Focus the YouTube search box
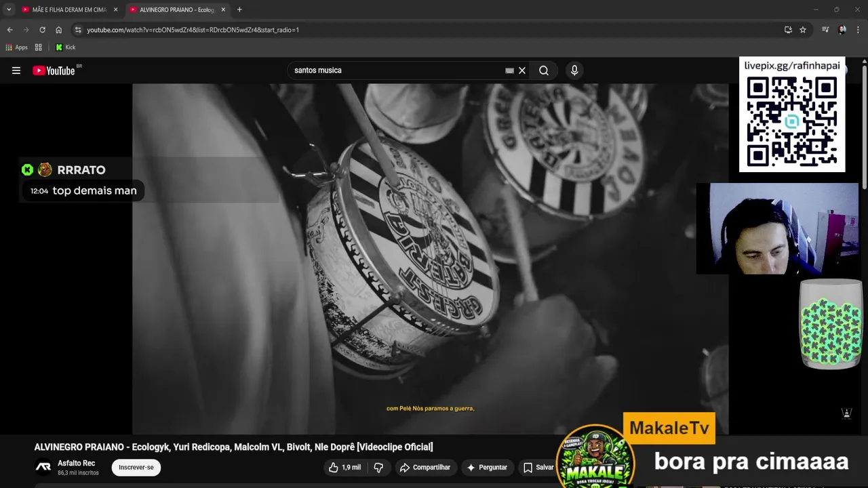This screenshot has width=868, height=488. (397, 70)
